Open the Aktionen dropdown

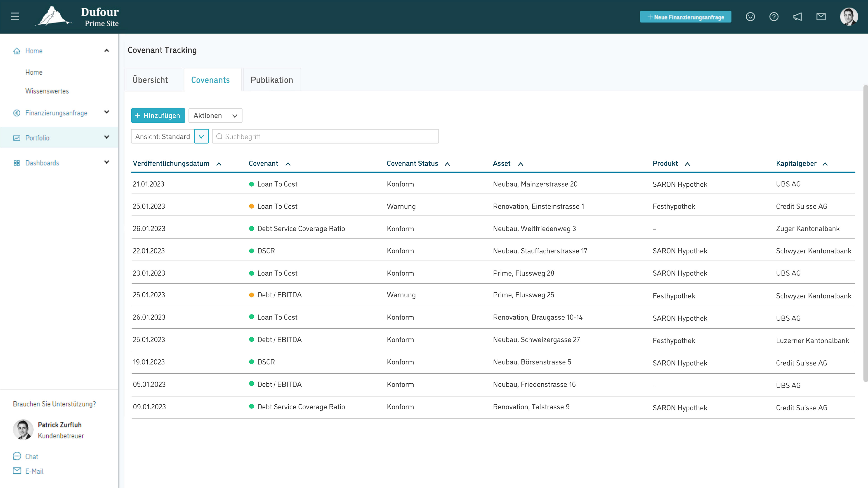point(215,115)
